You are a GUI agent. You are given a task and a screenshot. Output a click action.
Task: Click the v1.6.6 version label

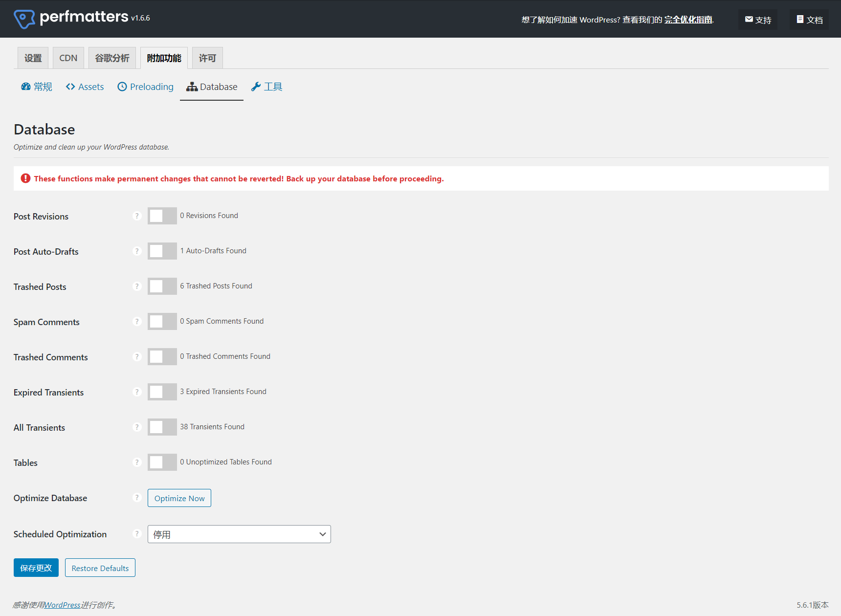(x=140, y=18)
